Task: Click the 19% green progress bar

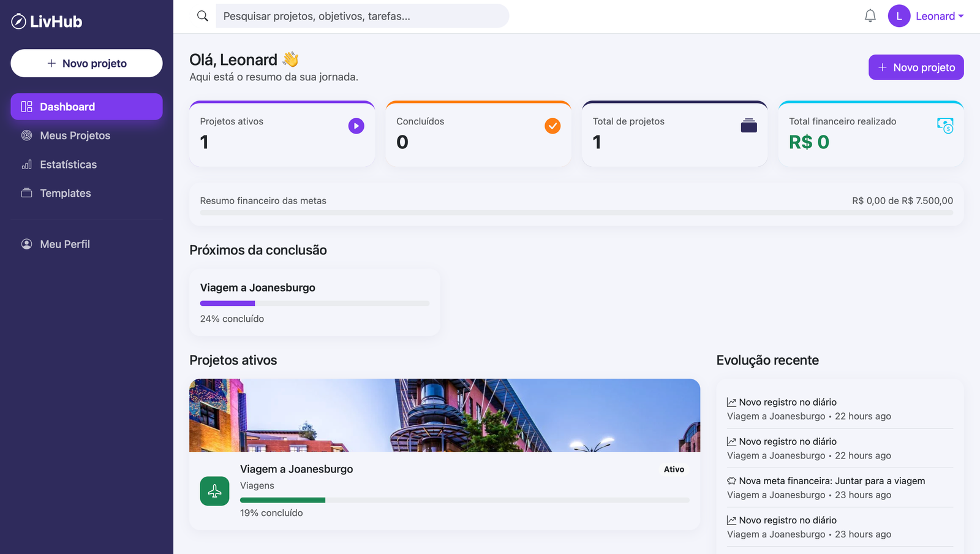Action: coord(465,500)
